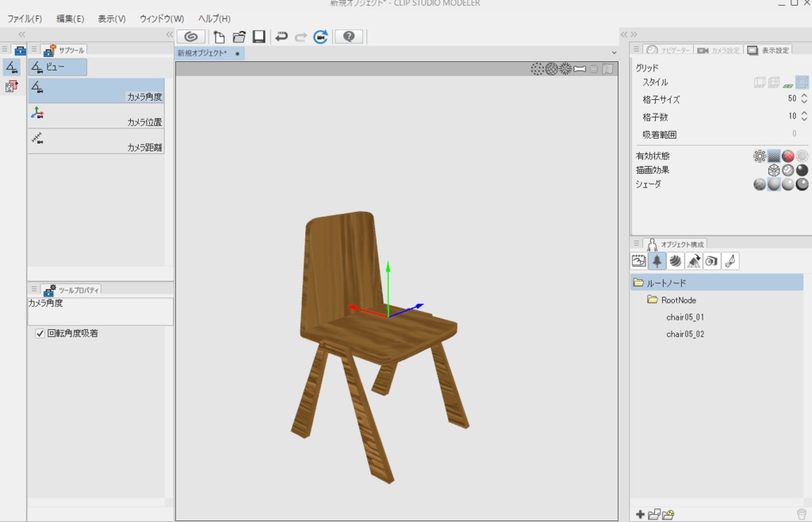Toggle the light source icon in 有効状態
This screenshot has width=812, height=522.
(x=760, y=155)
